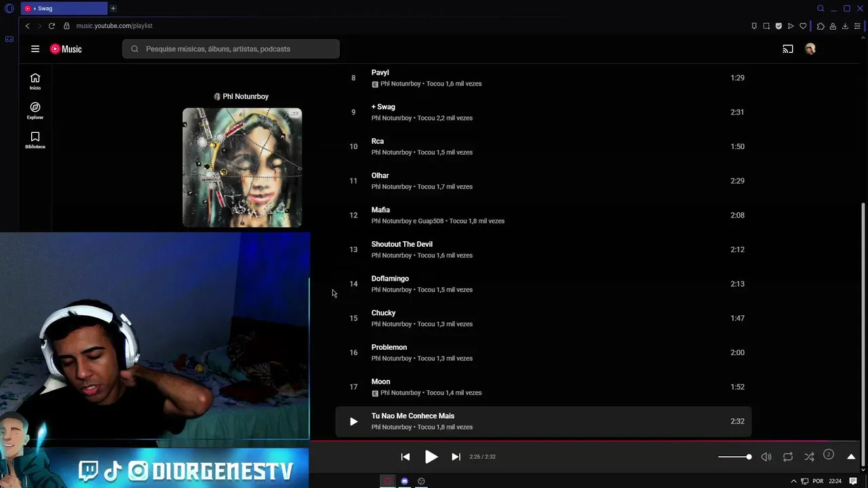868x488 pixels.
Task: Show hidden system tray icons
Action: click(793, 481)
